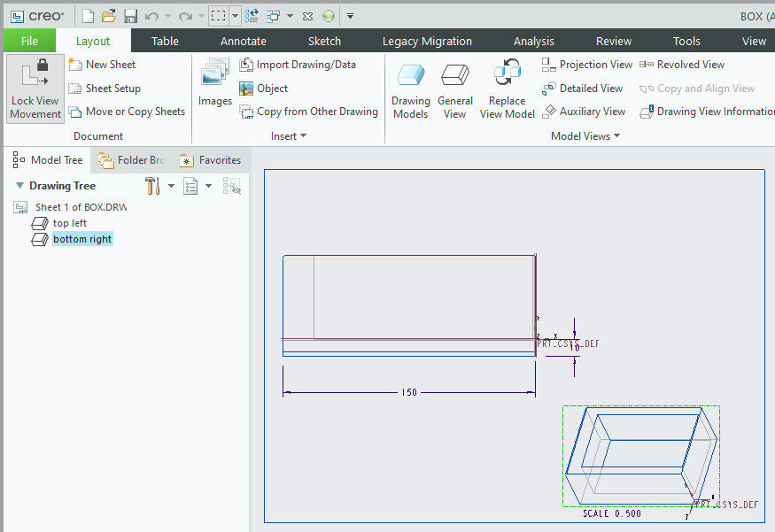Image resolution: width=775 pixels, height=532 pixels.
Task: Open the Drawing Models tool
Action: 411,89
